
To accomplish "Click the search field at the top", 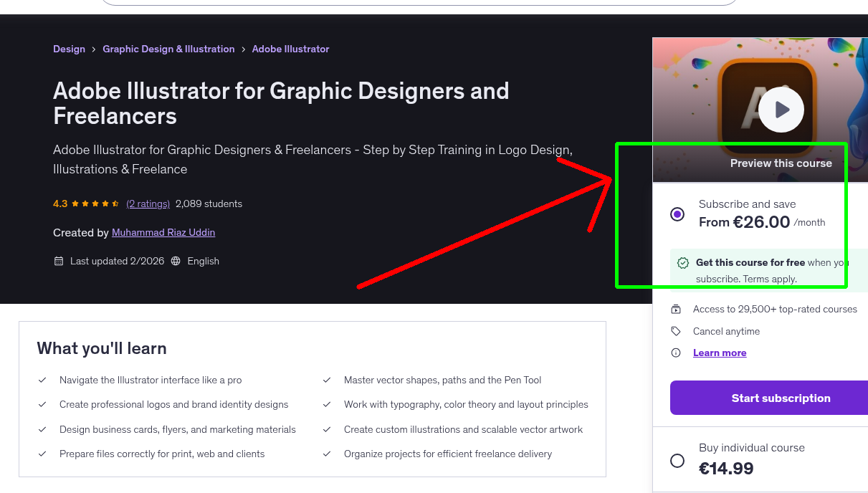I will pyautogui.click(x=419, y=3).
